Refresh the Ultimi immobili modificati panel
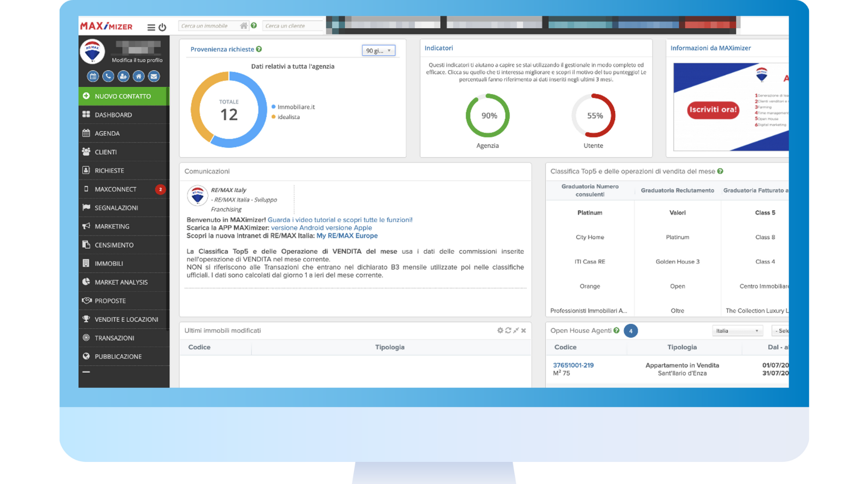This screenshot has height=484, width=868. [x=508, y=330]
